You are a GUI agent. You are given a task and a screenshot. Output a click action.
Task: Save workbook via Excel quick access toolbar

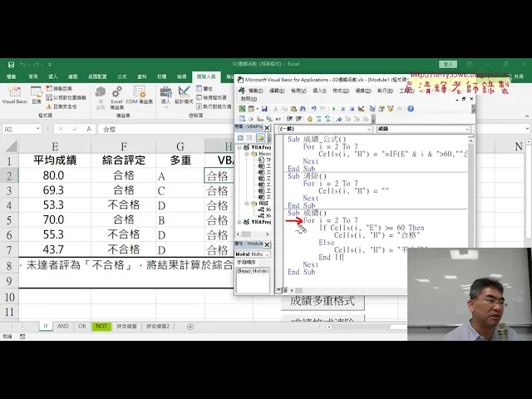tap(11, 65)
